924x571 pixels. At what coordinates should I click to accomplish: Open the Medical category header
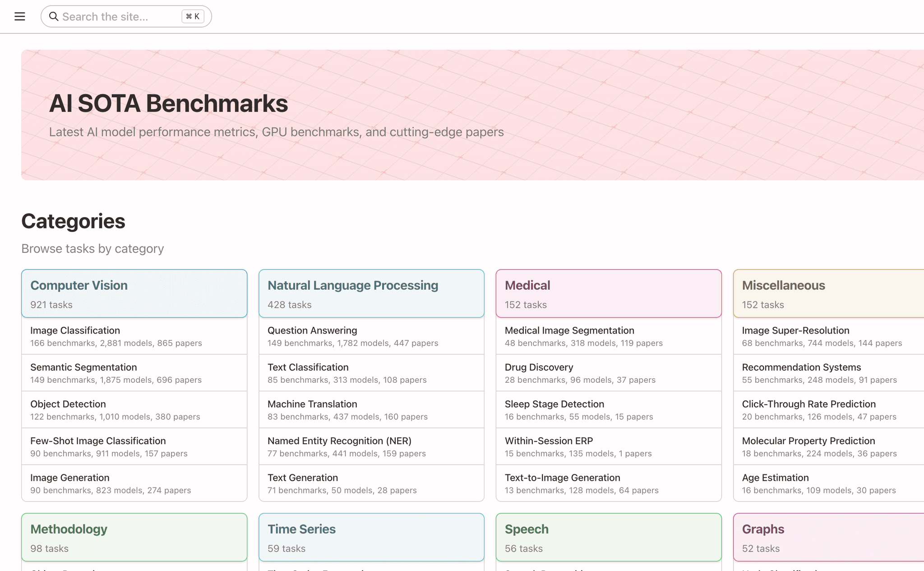tap(608, 293)
